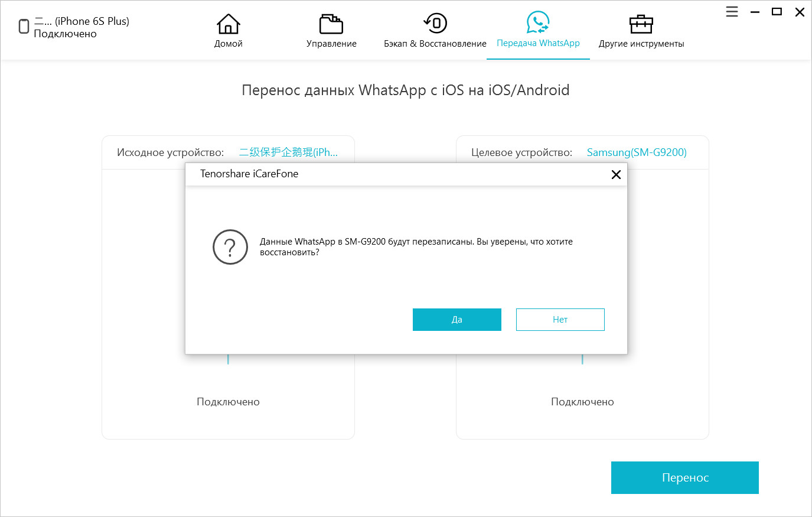Open the Домой home icon
Screen dimensions: 812x517
[x=228, y=24]
